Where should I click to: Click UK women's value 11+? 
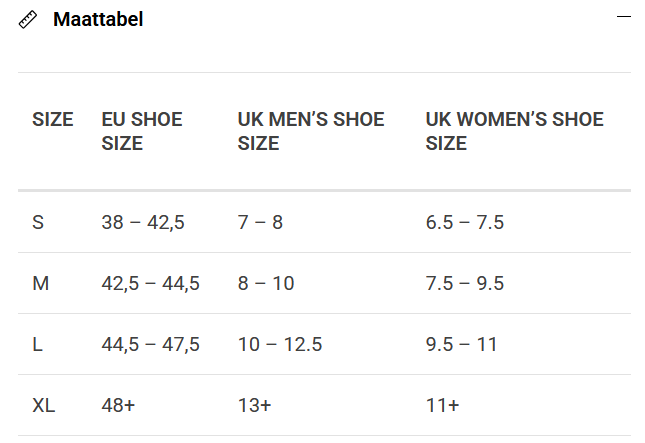443,406
